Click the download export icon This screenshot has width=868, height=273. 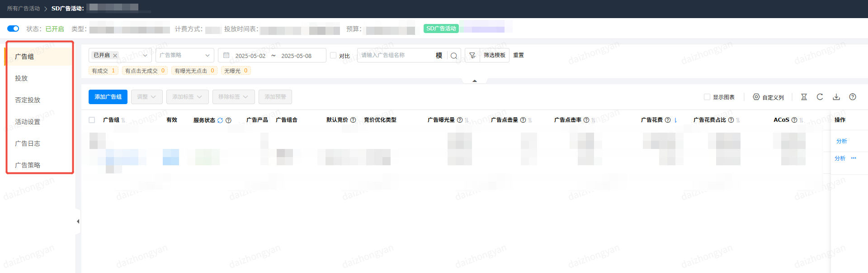coord(836,97)
